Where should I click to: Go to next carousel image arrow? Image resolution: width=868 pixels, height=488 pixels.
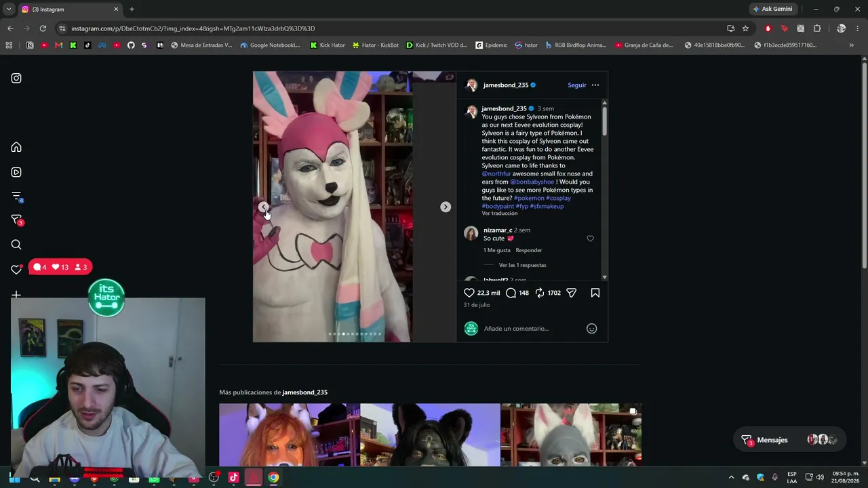click(x=446, y=207)
